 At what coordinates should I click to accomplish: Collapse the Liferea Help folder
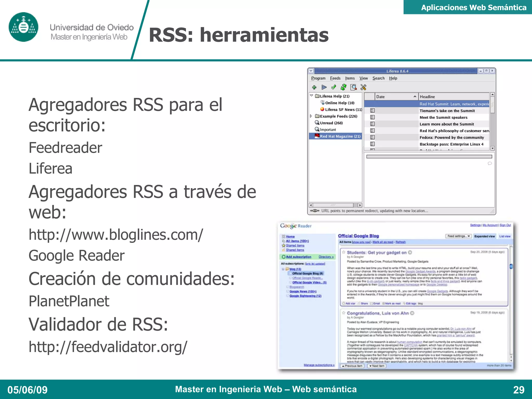tap(311, 96)
